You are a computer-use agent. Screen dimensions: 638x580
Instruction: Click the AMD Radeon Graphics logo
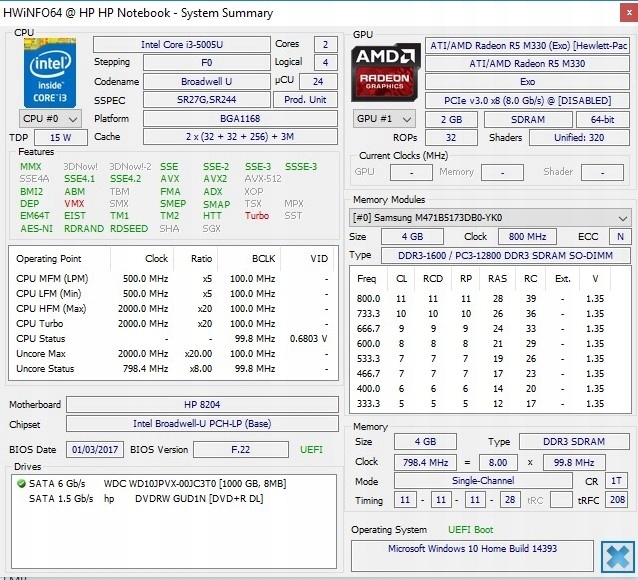(385, 72)
